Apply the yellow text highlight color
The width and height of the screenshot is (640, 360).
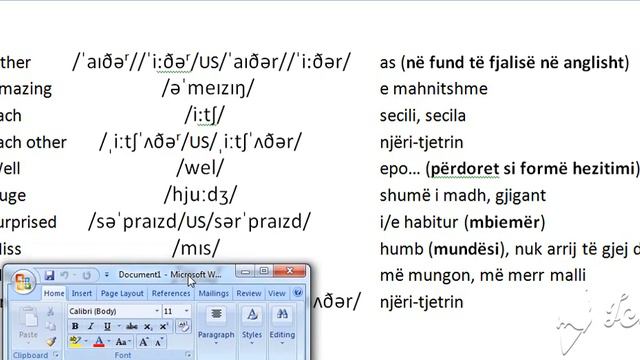75,341
